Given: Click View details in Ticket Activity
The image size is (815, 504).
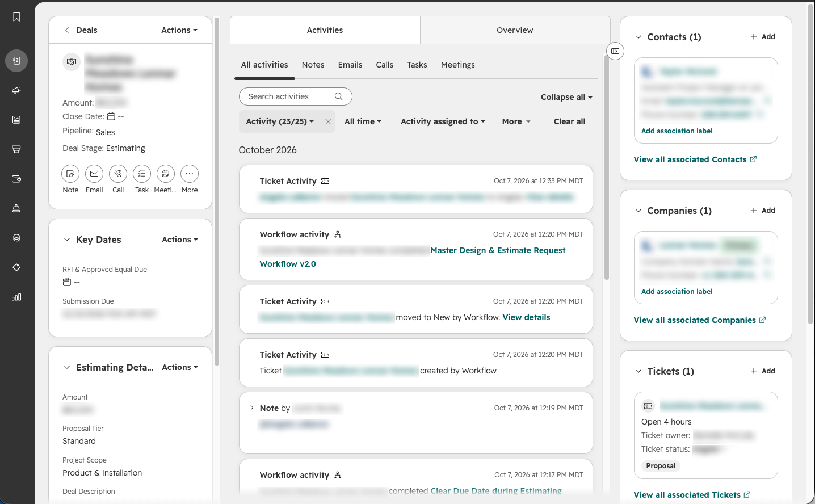Looking at the screenshot, I should [526, 317].
